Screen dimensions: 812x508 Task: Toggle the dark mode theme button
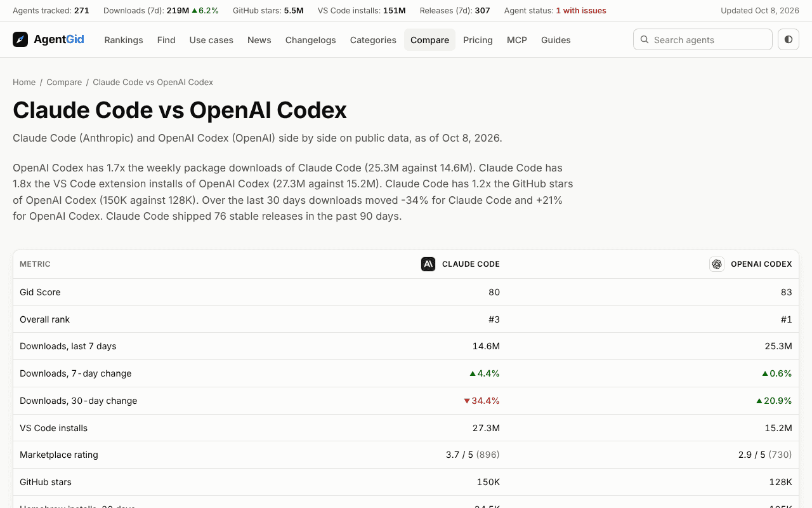click(x=789, y=39)
